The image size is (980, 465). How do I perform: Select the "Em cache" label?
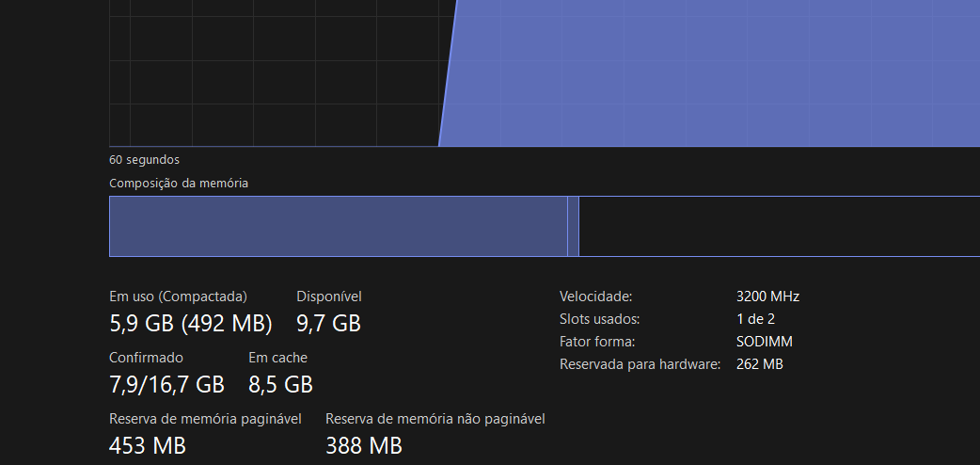tap(277, 358)
